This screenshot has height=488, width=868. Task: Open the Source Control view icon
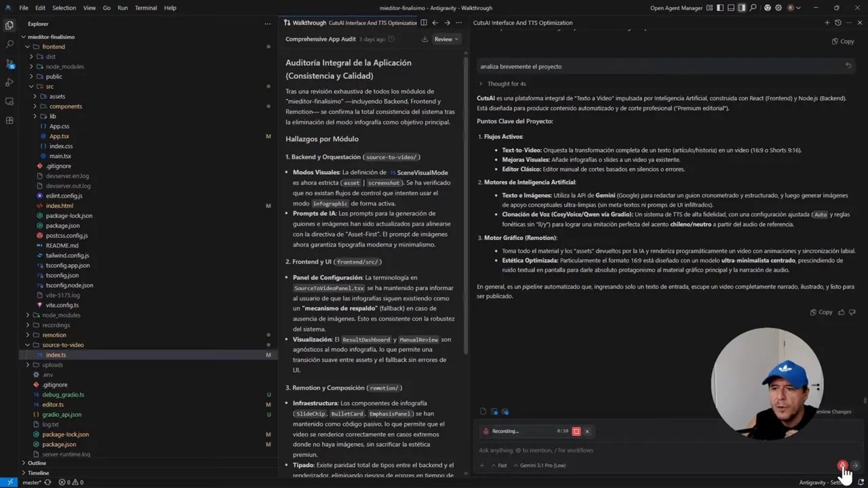(9, 63)
